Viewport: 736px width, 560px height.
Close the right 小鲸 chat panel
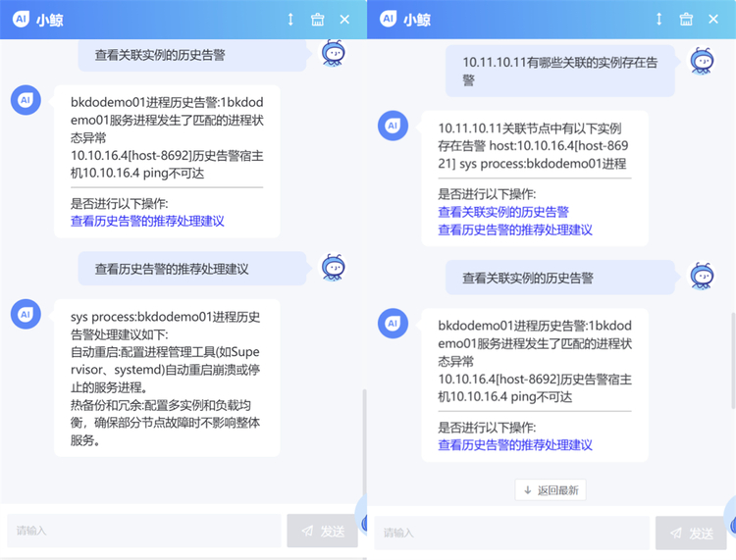click(713, 20)
